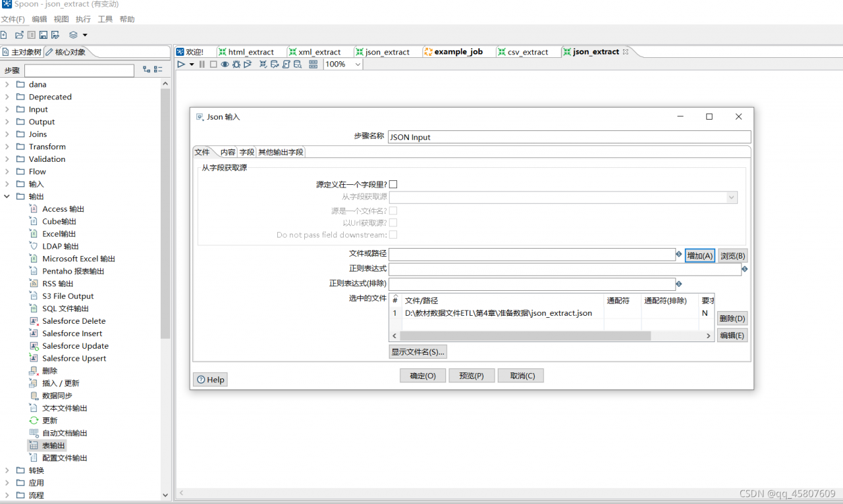The width and height of the screenshot is (843, 504).
Task: Click the collapse-all tree icon beside step search
Action: point(158,70)
